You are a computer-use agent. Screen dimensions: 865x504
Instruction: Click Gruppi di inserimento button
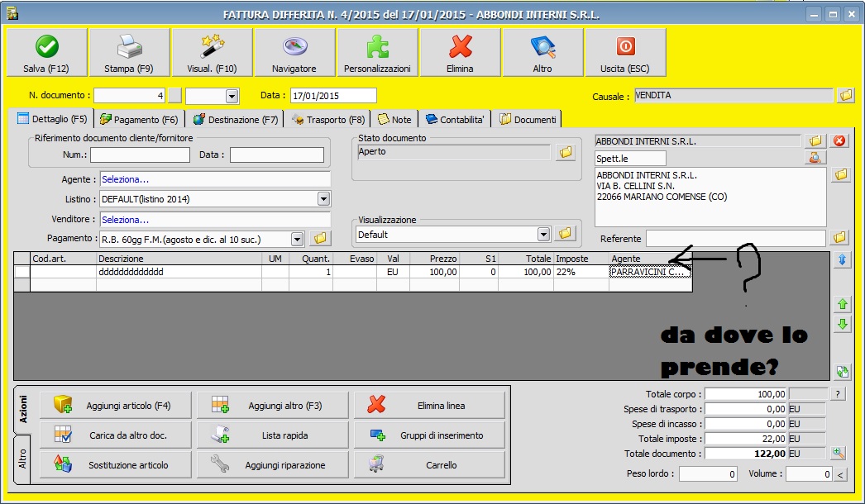click(430, 435)
